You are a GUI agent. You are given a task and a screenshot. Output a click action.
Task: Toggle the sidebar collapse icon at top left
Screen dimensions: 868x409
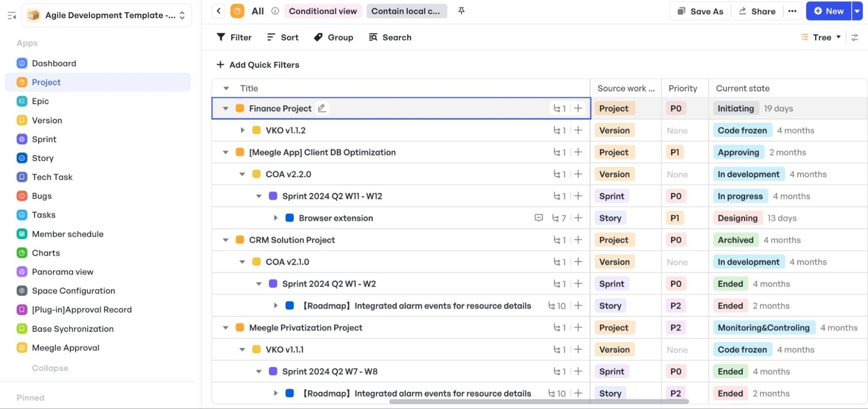click(x=12, y=16)
